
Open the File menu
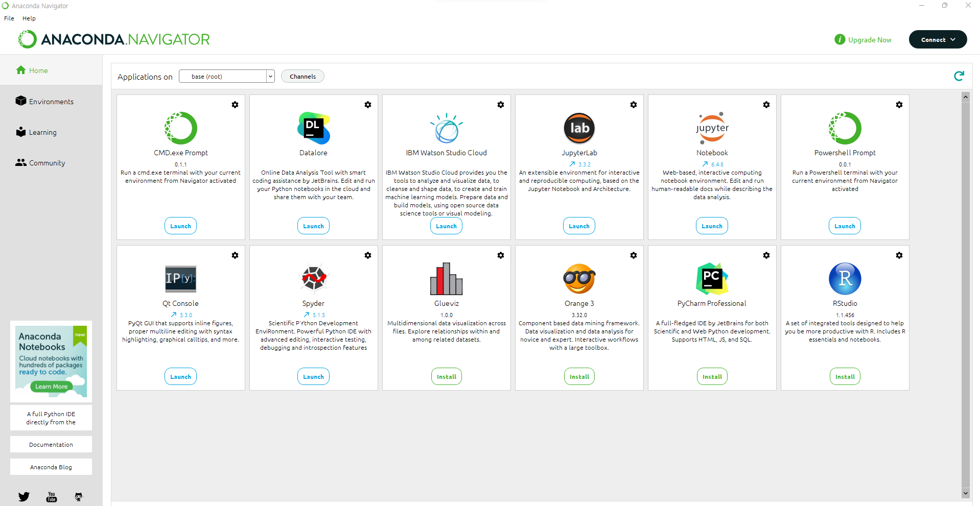tap(9, 18)
